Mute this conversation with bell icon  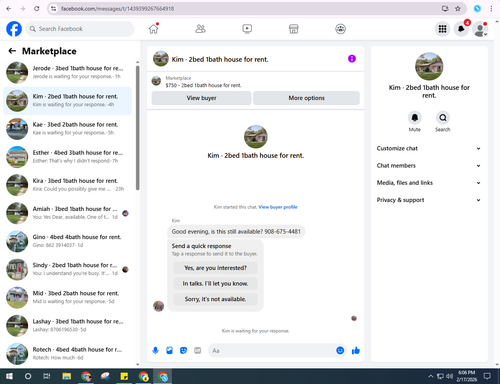pyautogui.click(x=415, y=118)
